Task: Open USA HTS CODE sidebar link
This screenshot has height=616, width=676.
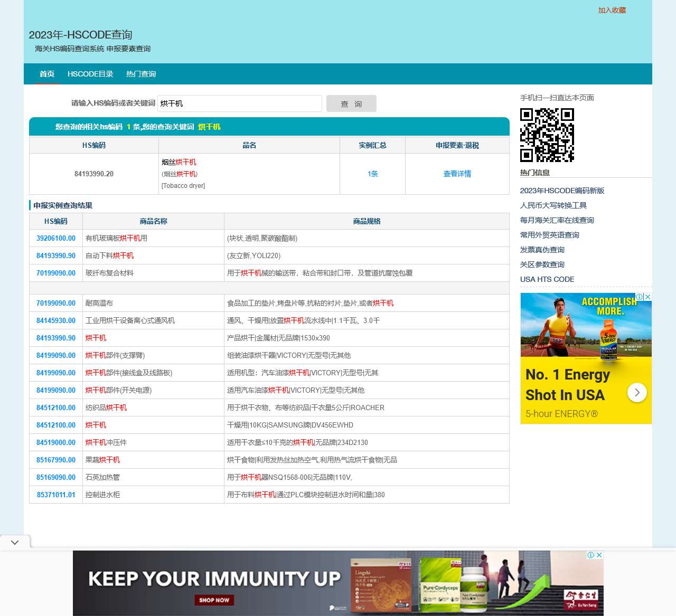Action: [x=547, y=279]
